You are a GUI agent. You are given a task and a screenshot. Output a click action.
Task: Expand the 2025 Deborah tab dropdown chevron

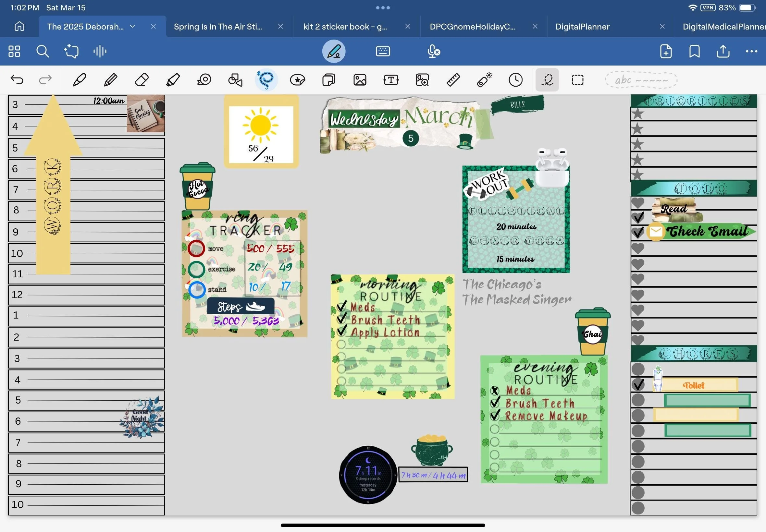tap(132, 26)
